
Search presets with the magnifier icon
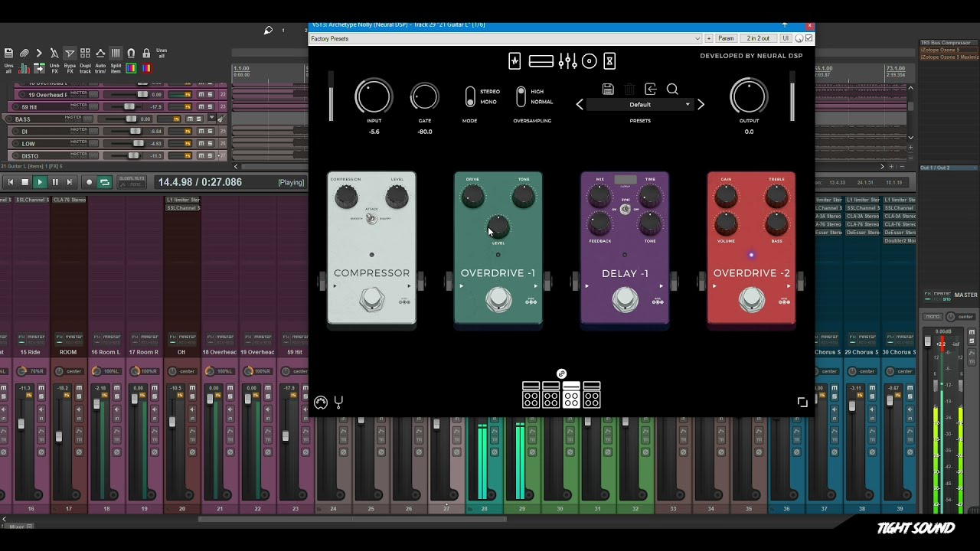[x=672, y=90]
